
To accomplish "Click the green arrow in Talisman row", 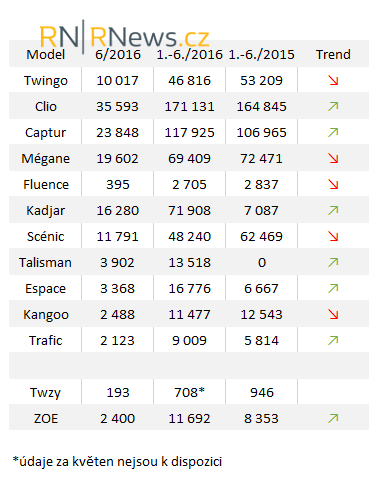I will pyautogui.click(x=333, y=262).
